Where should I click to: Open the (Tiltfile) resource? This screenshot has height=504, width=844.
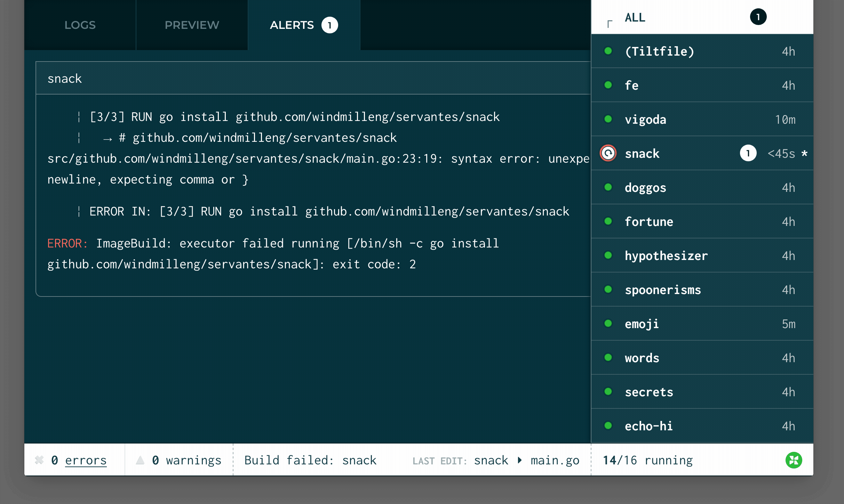(x=702, y=51)
